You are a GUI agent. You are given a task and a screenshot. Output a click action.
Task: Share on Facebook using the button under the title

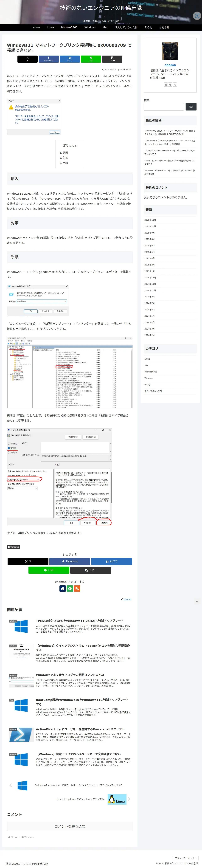(x=48, y=59)
